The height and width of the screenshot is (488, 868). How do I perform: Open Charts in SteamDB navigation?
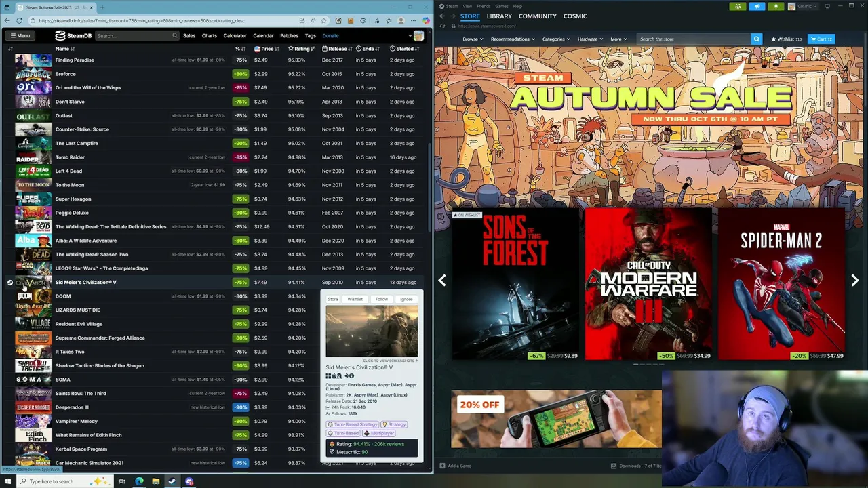(210, 35)
